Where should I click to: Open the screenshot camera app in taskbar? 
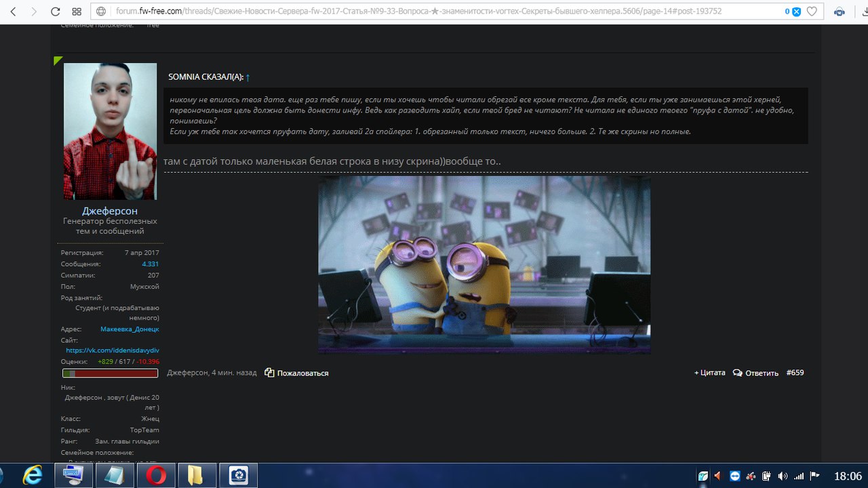tap(238, 475)
